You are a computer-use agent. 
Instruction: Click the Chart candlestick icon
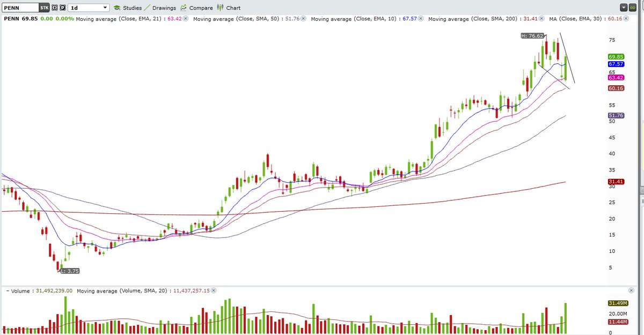(219, 8)
